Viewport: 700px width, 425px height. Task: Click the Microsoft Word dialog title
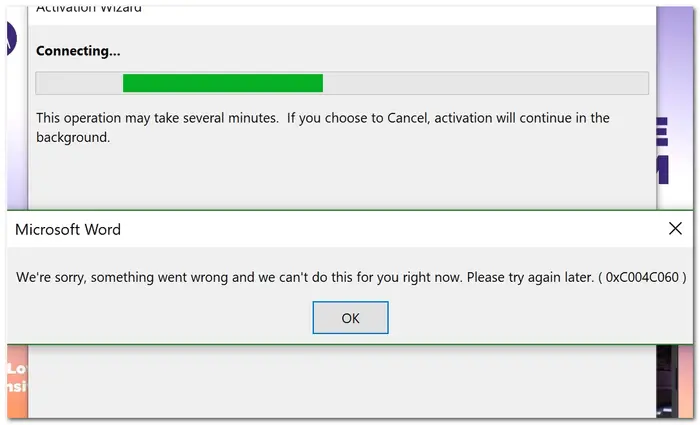[68, 230]
